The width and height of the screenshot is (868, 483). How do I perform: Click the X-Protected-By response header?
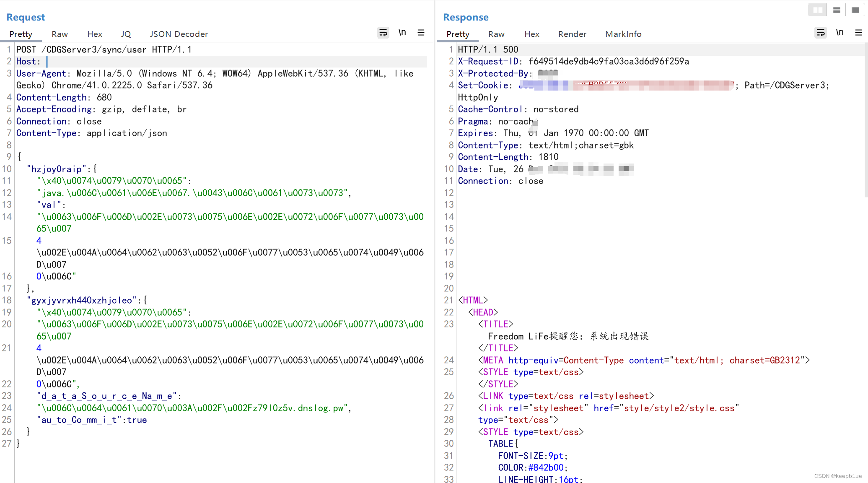click(508, 74)
